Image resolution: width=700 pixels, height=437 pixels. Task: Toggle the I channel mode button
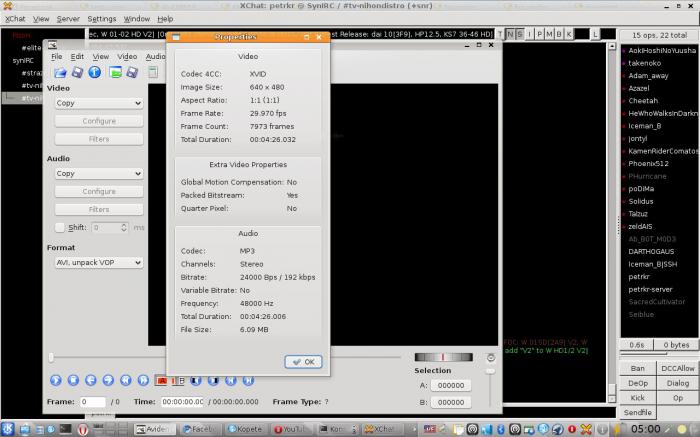click(529, 34)
